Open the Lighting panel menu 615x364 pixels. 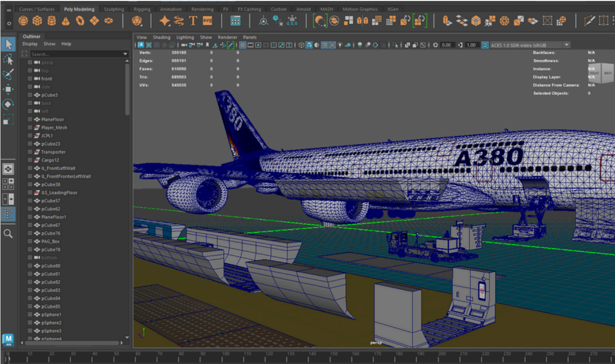coord(185,37)
